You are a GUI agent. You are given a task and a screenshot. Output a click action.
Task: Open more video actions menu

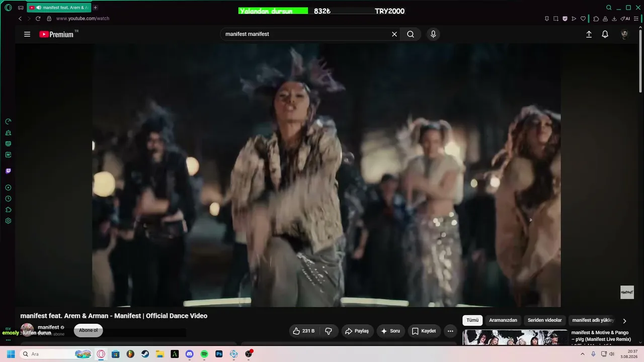click(450, 331)
